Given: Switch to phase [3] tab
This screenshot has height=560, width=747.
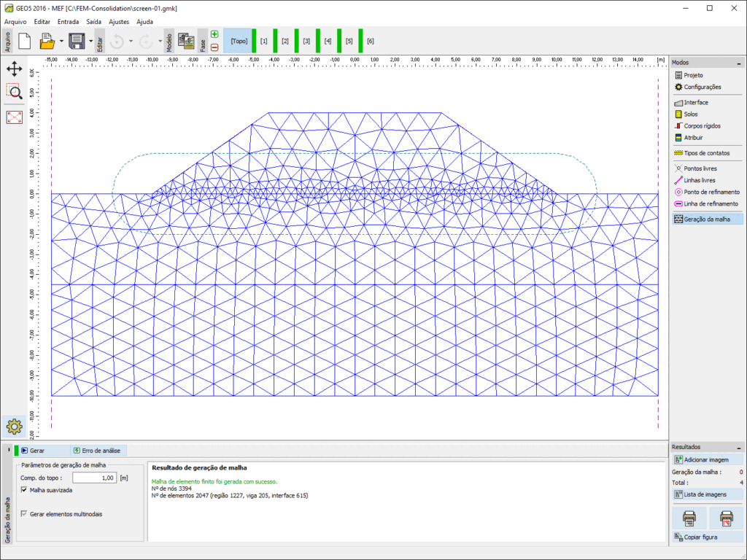Looking at the screenshot, I should click(306, 41).
